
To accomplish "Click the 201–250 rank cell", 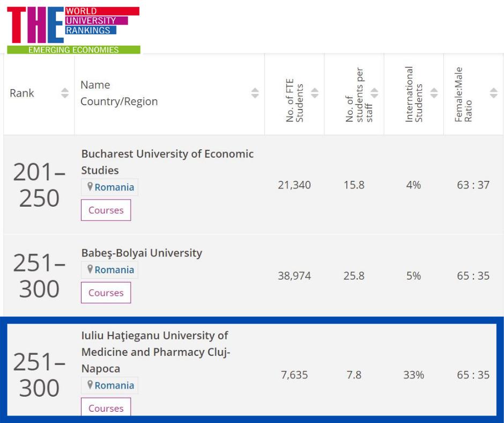I will pyautogui.click(x=39, y=185).
